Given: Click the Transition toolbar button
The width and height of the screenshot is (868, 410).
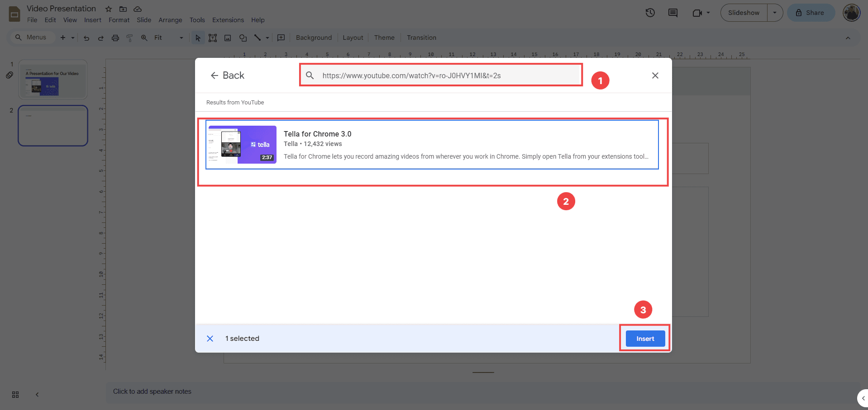Looking at the screenshot, I should point(421,38).
